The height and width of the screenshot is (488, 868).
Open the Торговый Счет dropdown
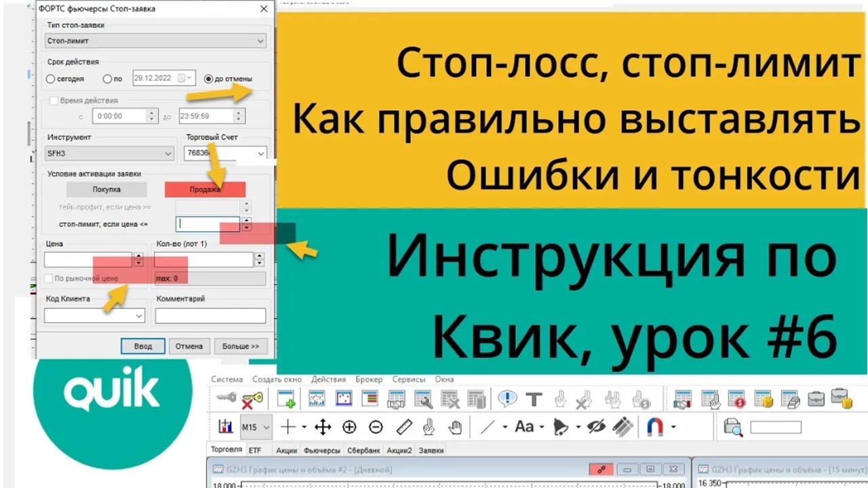click(225, 154)
